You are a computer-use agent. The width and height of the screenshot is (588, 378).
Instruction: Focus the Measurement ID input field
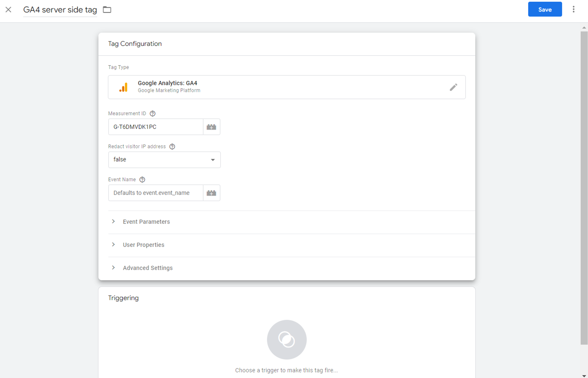(156, 127)
